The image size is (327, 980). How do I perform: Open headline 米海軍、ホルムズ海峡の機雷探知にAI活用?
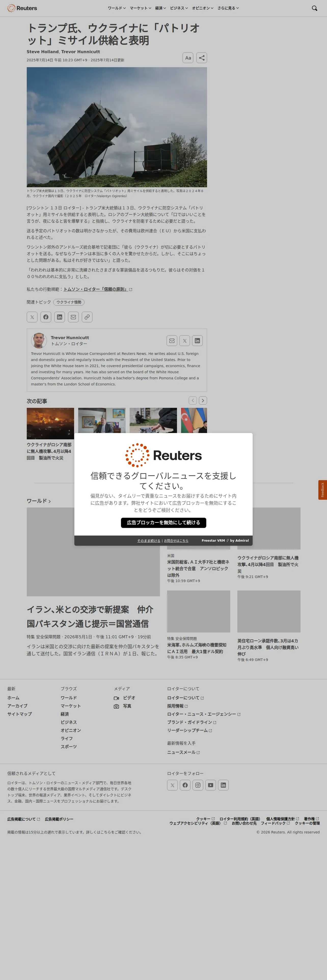click(197, 648)
